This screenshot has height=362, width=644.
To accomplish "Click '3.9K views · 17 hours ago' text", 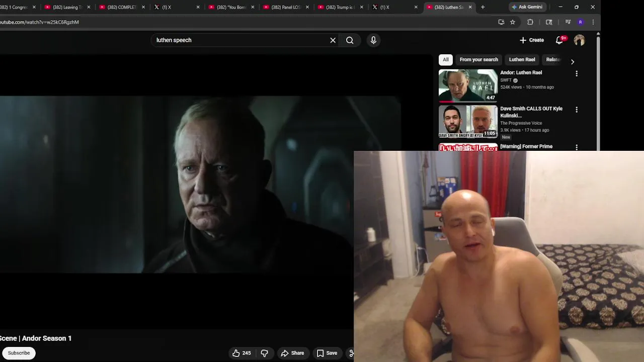I will point(524,130).
